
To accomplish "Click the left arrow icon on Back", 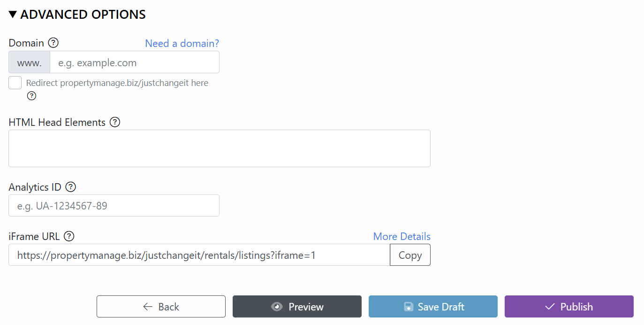I will click(x=148, y=307).
